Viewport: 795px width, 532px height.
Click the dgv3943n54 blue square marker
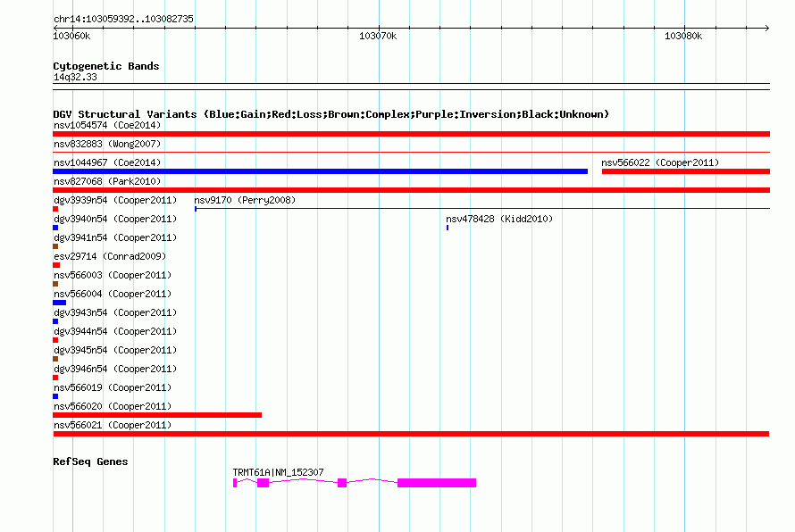click(x=55, y=321)
